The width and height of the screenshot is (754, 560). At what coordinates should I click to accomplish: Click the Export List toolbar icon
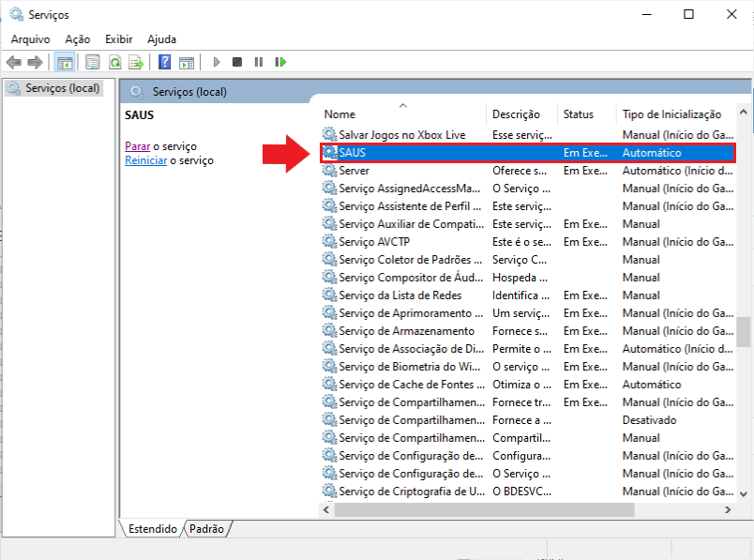(136, 62)
